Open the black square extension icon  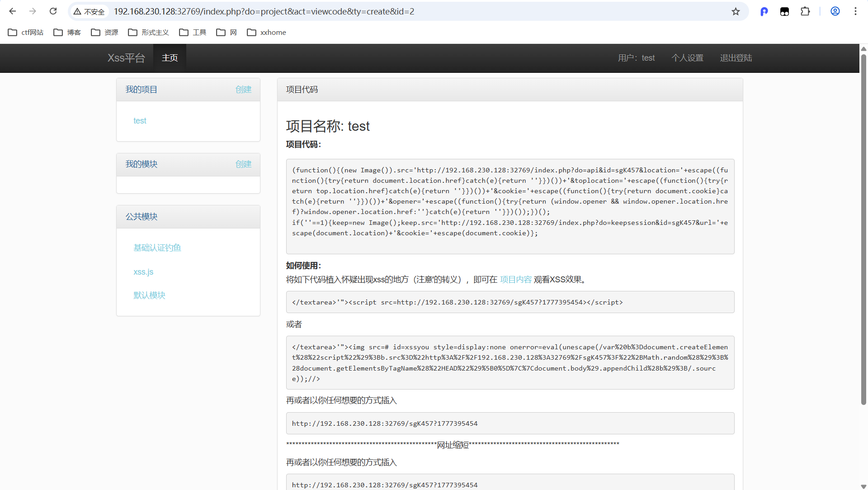point(784,11)
